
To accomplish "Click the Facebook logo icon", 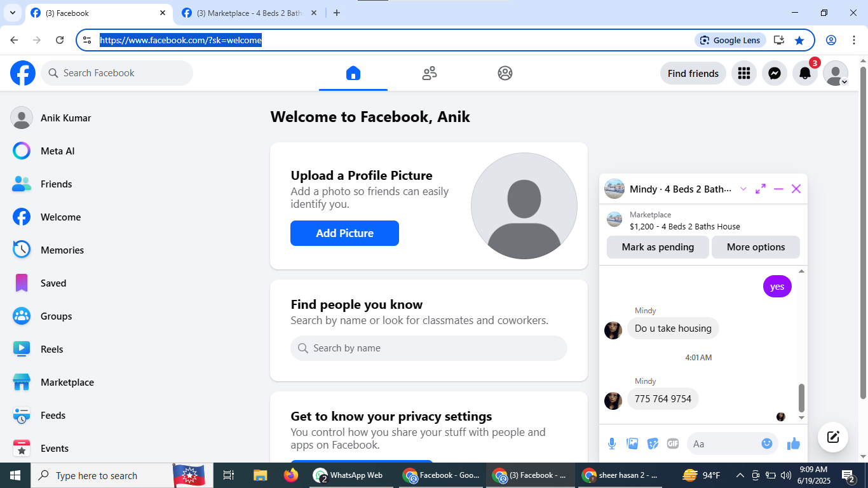I will pos(23,73).
